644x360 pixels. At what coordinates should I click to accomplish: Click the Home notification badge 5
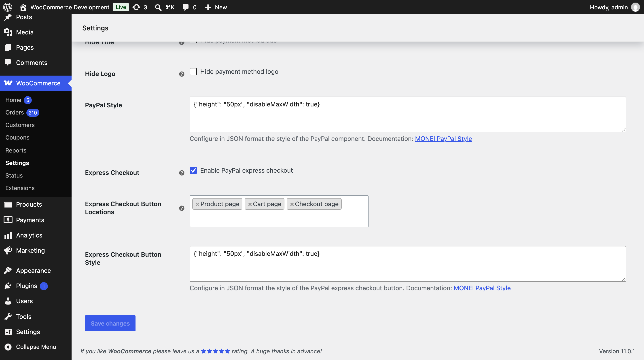[28, 100]
